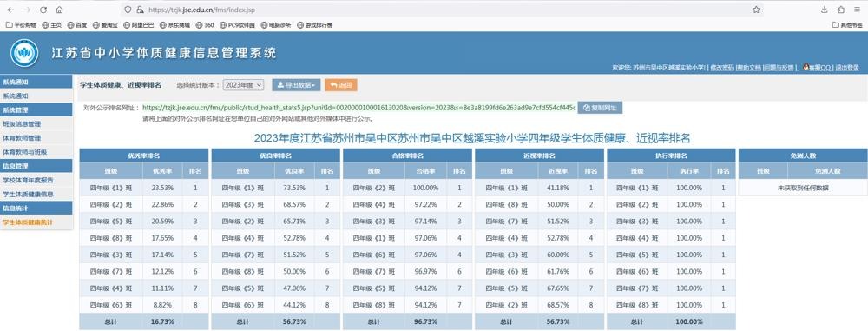Click the 16.73% total excellent rate
The height and width of the screenshot is (331, 868).
coord(162,321)
